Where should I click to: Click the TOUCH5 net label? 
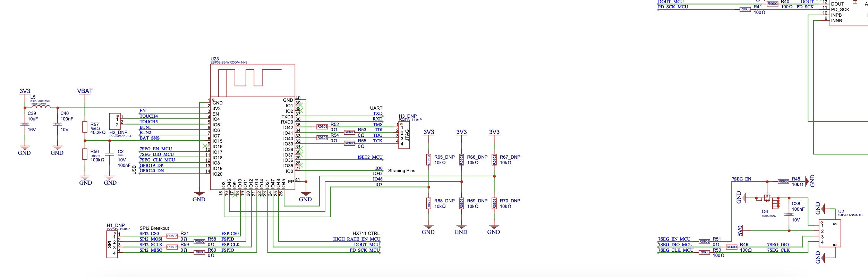click(x=148, y=122)
